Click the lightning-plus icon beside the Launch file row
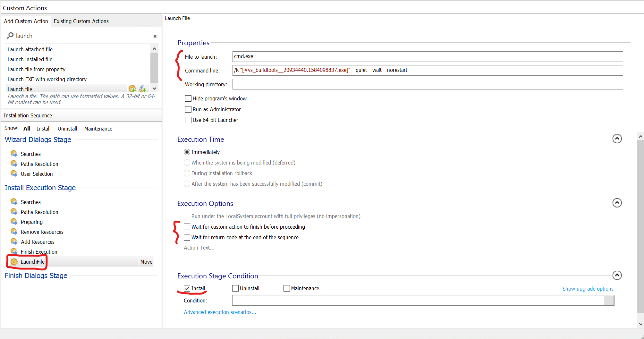Image resolution: width=644 pixels, height=339 pixels. click(143, 88)
